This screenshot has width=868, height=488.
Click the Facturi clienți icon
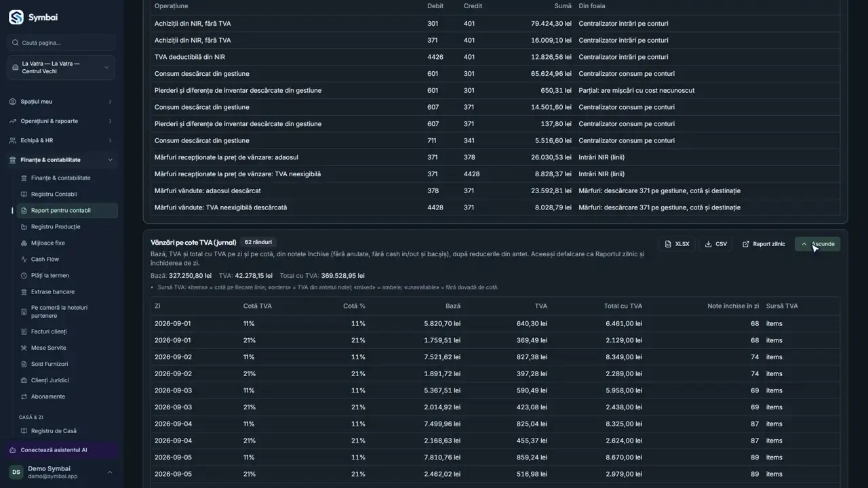pyautogui.click(x=24, y=332)
